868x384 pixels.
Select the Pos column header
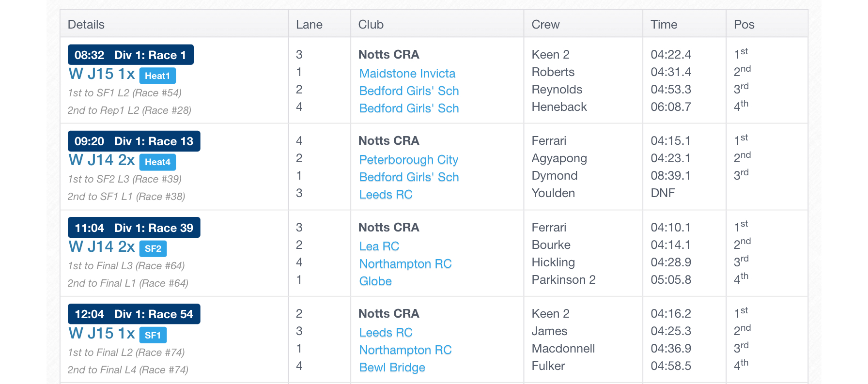744,25
